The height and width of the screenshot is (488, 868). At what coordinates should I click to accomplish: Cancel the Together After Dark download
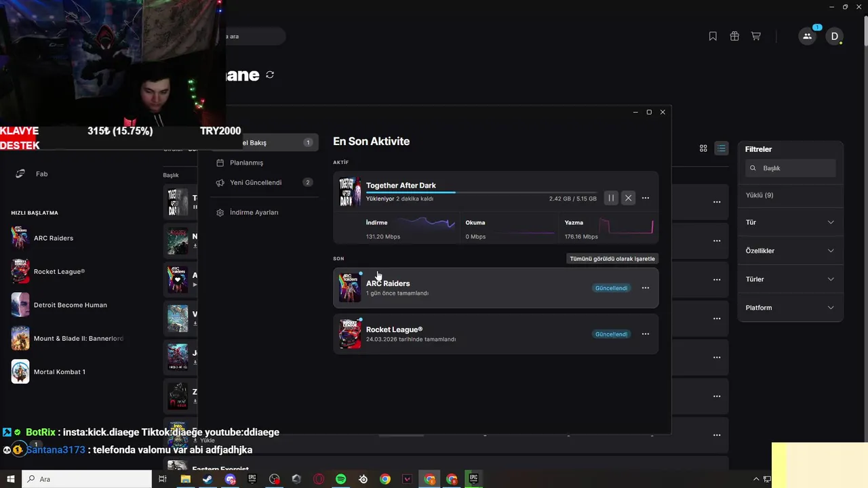tap(628, 198)
